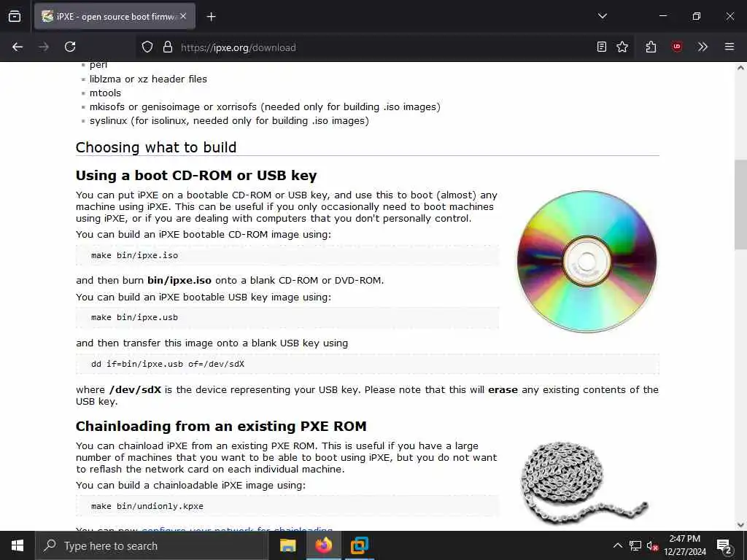Click bold '/dev/sdX' text

coord(135,389)
